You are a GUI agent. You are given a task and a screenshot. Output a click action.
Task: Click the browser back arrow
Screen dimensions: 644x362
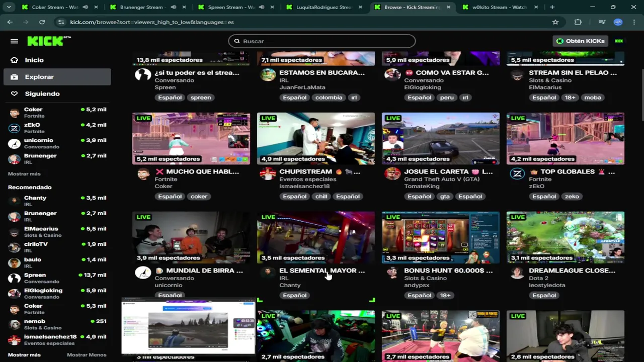point(10,22)
